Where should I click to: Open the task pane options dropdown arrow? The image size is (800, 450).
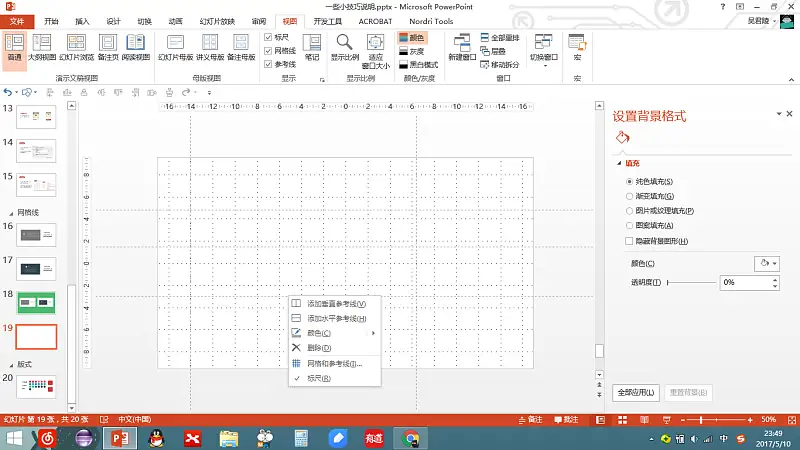pos(779,114)
